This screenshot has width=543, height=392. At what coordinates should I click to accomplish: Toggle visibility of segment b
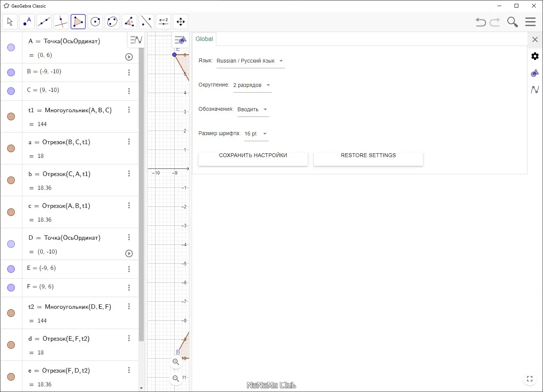pos(11,180)
